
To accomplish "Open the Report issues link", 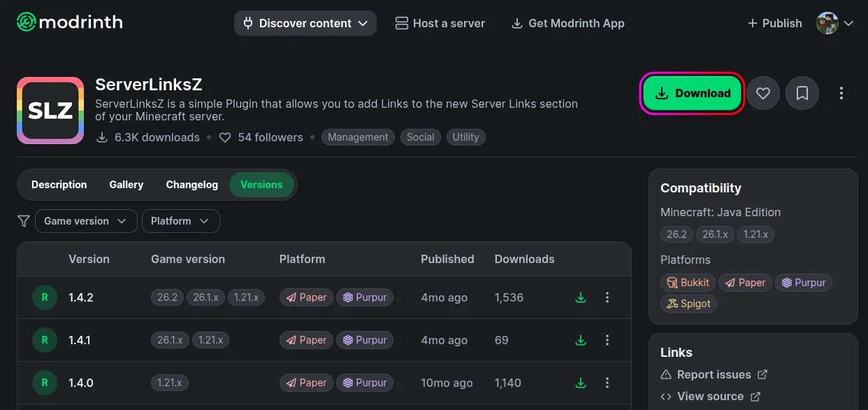I will pos(714,374).
